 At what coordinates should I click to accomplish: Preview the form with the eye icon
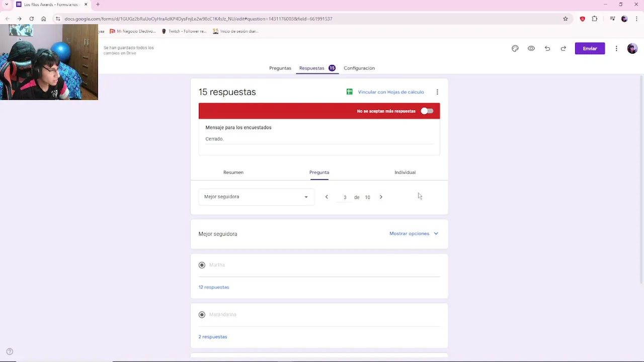(x=531, y=48)
